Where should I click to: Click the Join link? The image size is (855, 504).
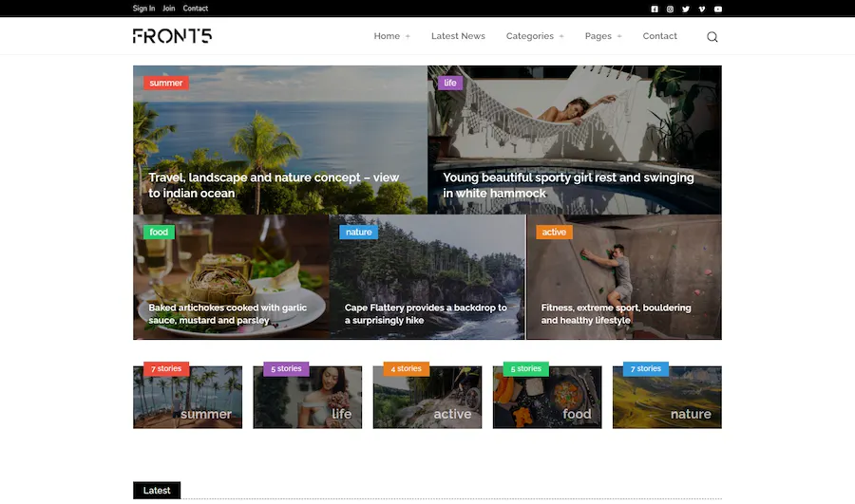(x=168, y=9)
